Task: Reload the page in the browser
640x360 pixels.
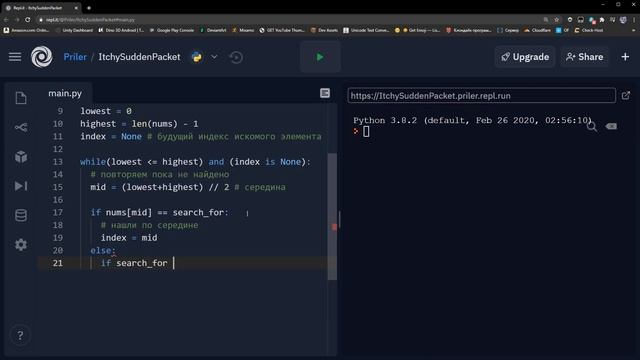Action: click(27, 20)
